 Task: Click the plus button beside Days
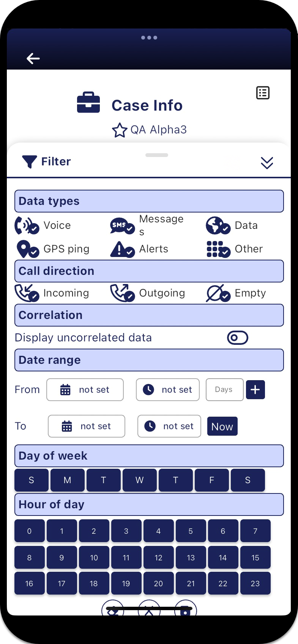coord(255,390)
